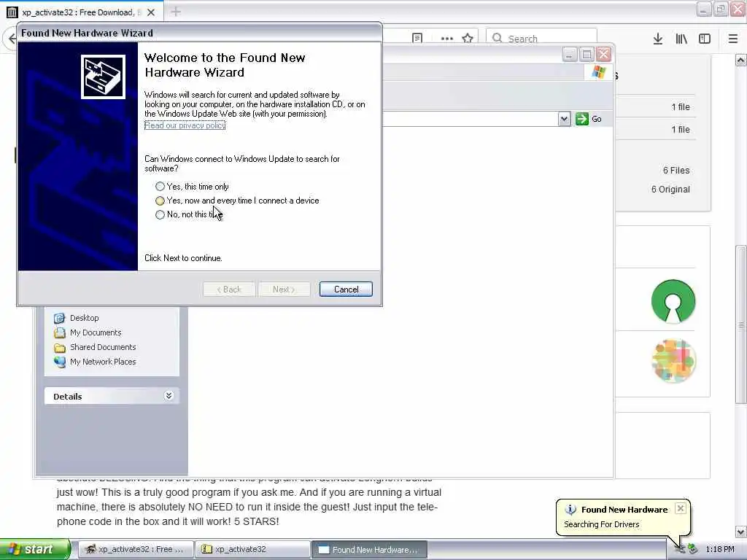Open a new Firefox tab with plus

pyautogui.click(x=176, y=12)
